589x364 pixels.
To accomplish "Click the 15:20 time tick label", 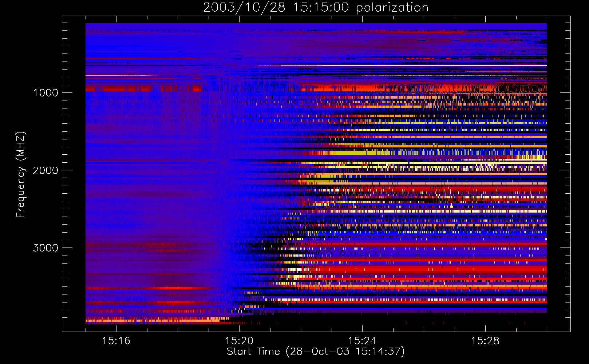I will coord(239,341).
